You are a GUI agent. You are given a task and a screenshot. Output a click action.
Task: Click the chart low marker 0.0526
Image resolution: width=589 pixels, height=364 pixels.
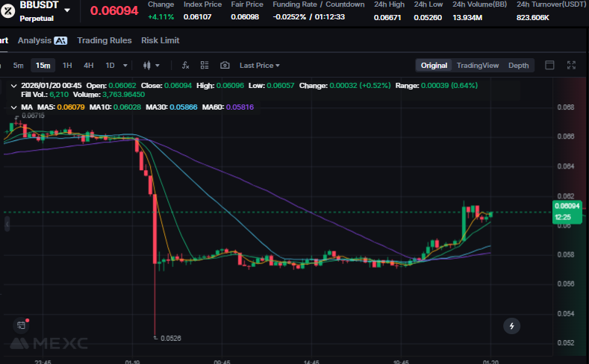tap(170, 339)
